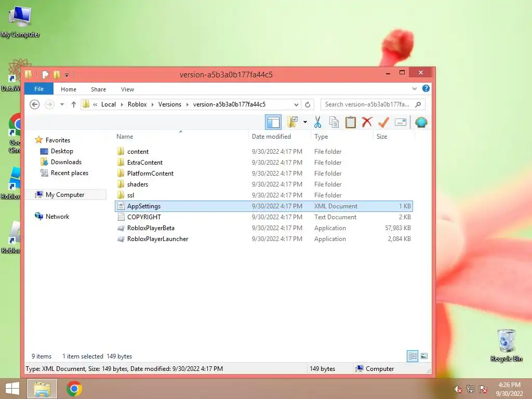The image size is (532, 399).
Task: Select Favorites in the navigation pane
Action: coord(58,140)
